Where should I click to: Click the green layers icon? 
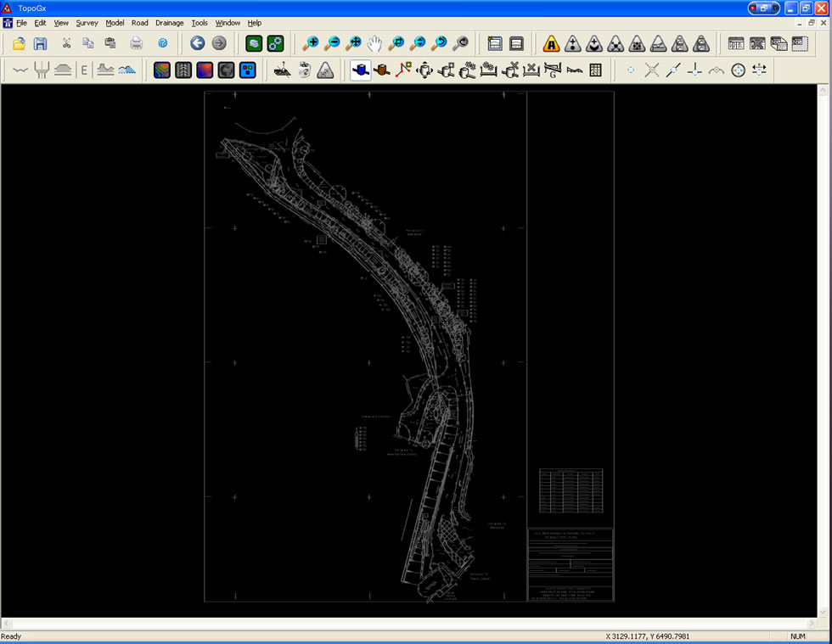[x=254, y=43]
